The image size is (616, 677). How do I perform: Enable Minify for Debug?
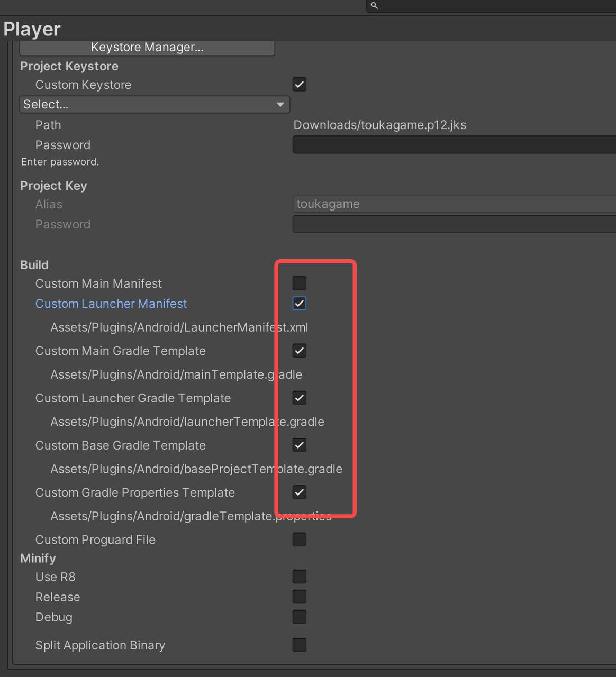(x=300, y=617)
